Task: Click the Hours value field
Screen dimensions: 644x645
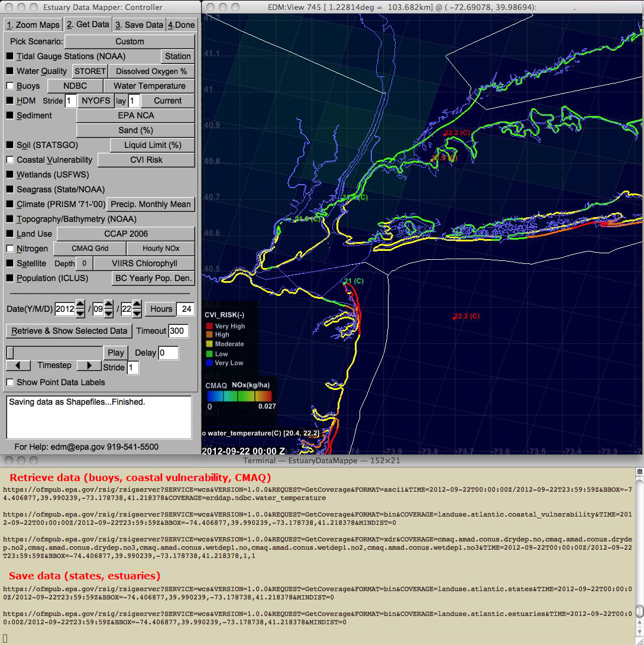Action: 186,309
